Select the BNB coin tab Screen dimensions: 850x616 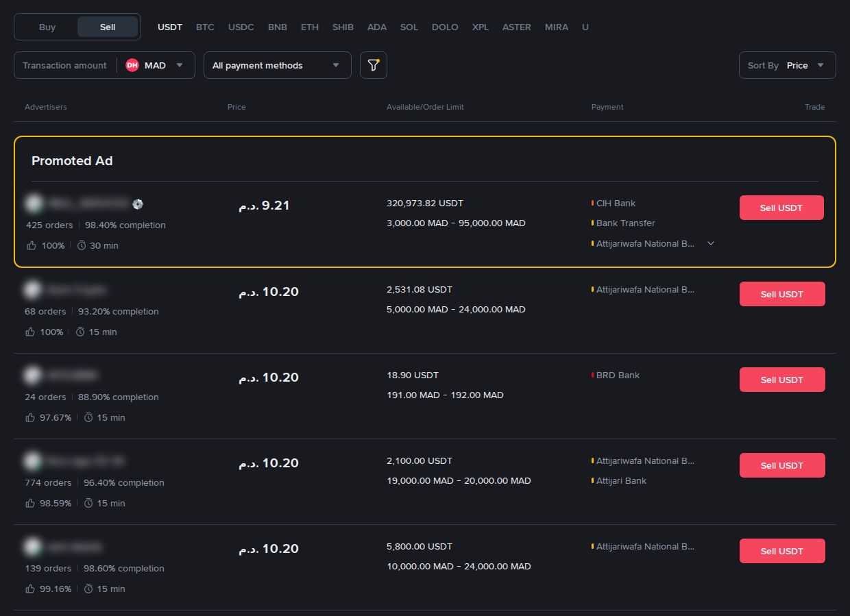[278, 27]
